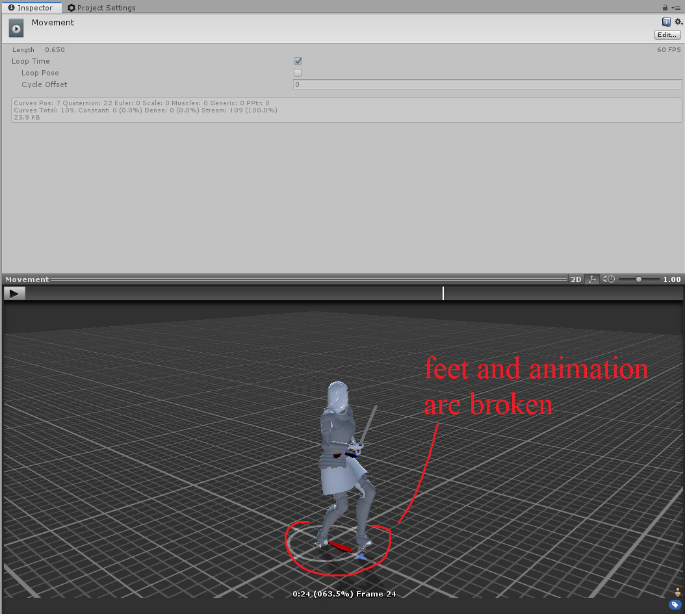
Task: Open the animation clip help book icon
Action: coord(666,21)
